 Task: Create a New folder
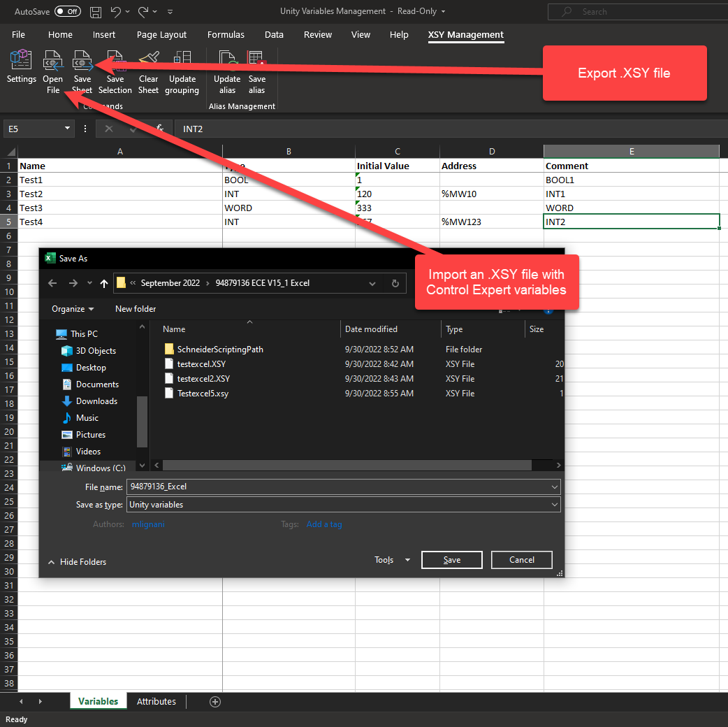[x=136, y=309]
